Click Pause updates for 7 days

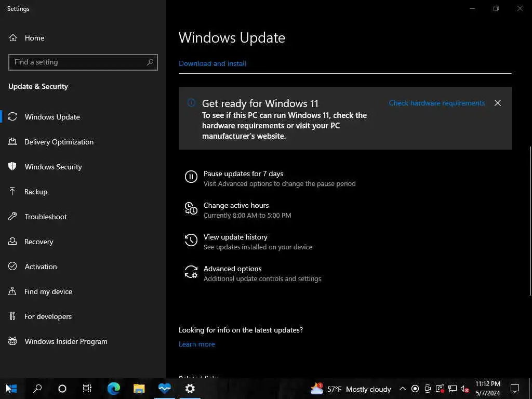(x=270, y=178)
